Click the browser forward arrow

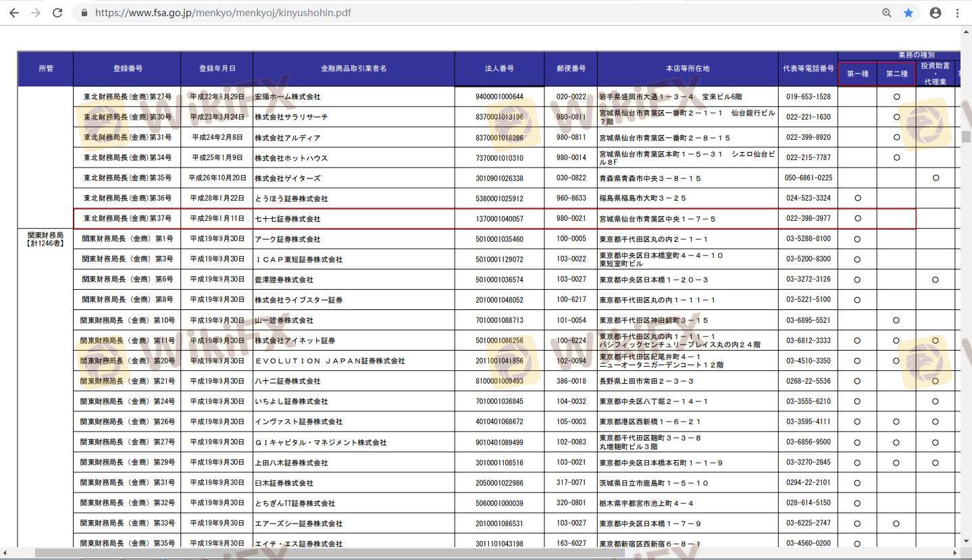(x=35, y=13)
